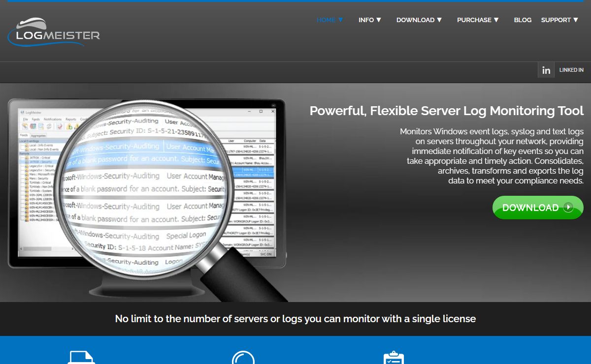Click the heading 'Powerful, Flexible Server Log Monitoring Tool'

click(x=447, y=111)
